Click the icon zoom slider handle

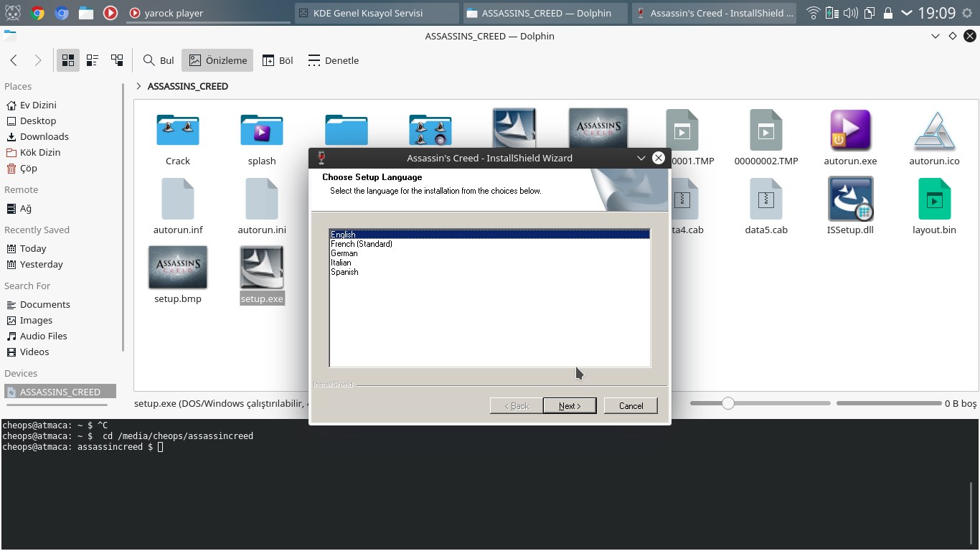coord(728,403)
